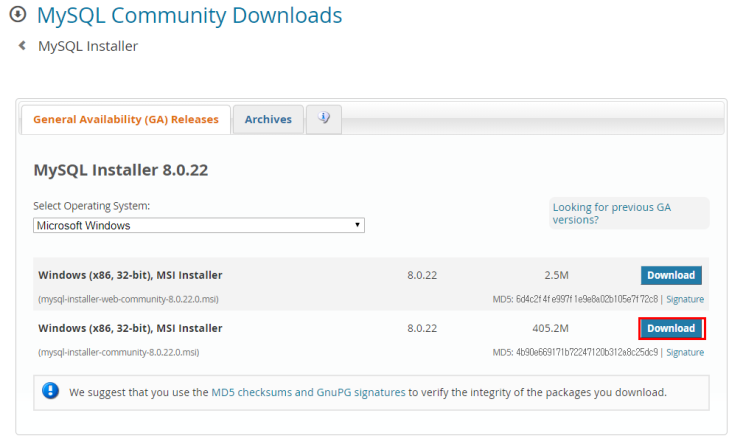Click the MySQL Community Downloads heading
Screen dimensions: 743x447
click(190, 15)
